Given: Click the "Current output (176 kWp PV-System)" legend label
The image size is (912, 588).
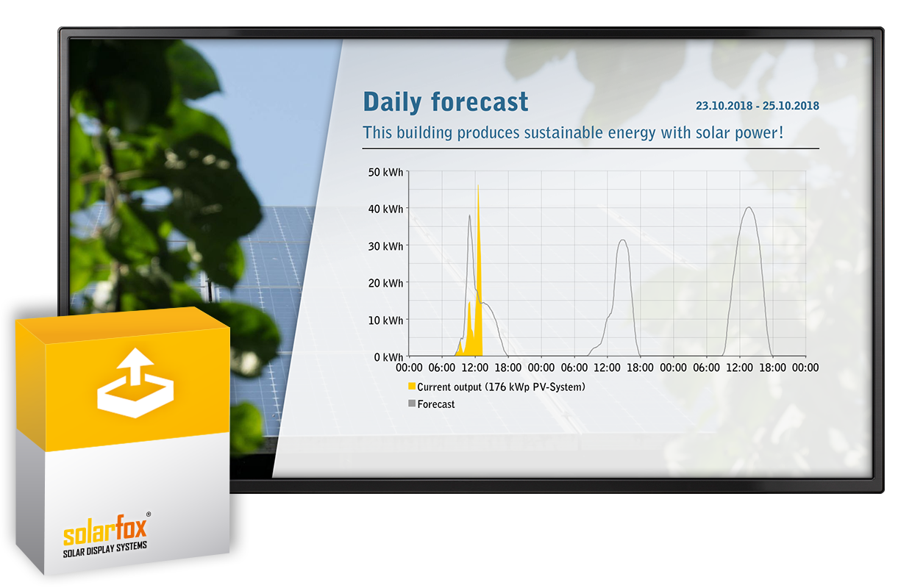Looking at the screenshot, I should 502,387.
